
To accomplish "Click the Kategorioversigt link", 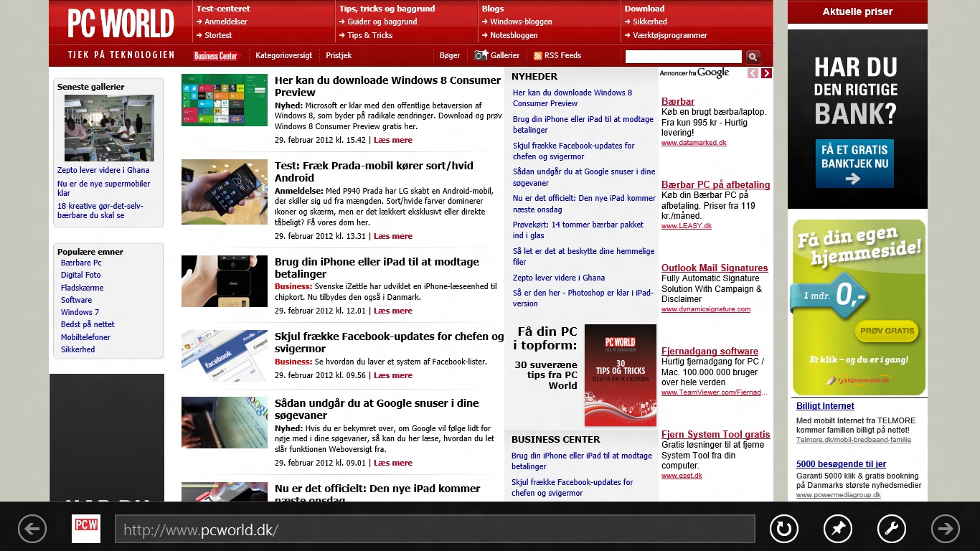I will pyautogui.click(x=283, y=55).
